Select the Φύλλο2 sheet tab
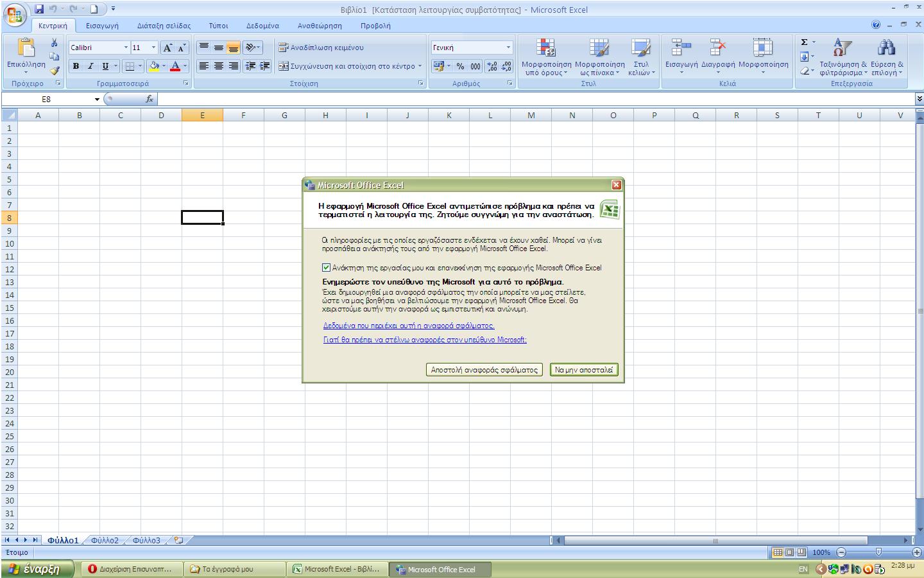 click(x=105, y=540)
